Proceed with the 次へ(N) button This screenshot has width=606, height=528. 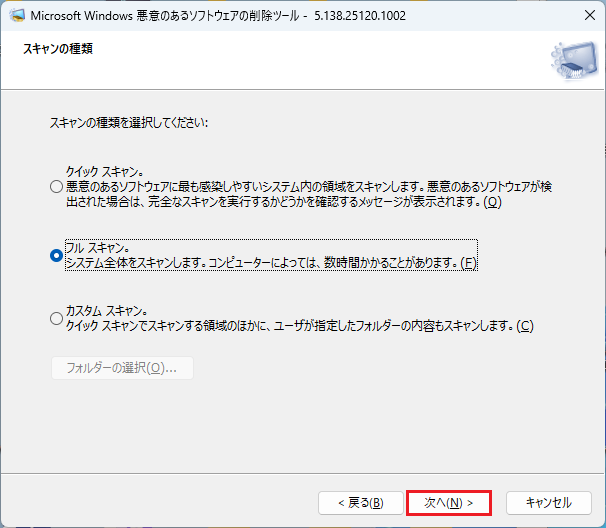[448, 502]
